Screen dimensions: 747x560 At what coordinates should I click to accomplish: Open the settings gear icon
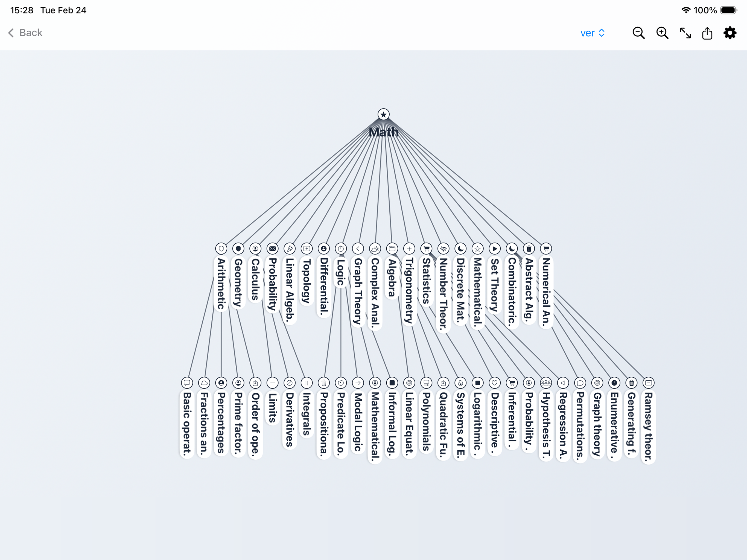click(730, 33)
